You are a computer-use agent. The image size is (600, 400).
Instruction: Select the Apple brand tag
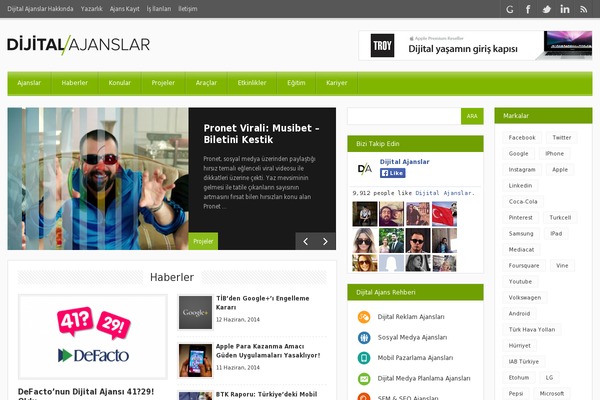click(x=560, y=170)
